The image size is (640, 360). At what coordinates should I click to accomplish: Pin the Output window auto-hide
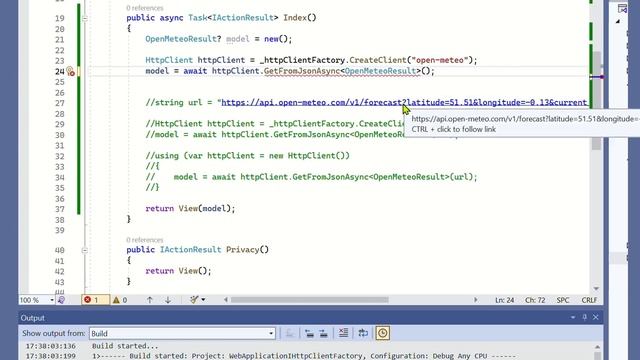(584, 318)
